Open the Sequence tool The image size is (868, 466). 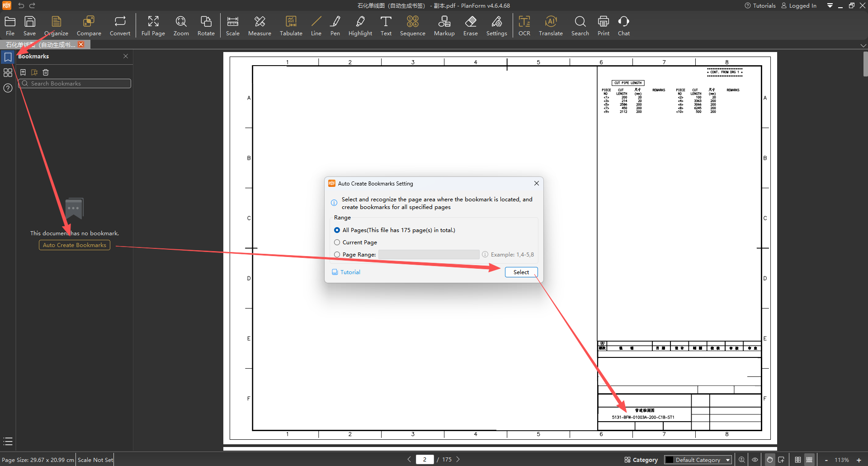[412, 26]
